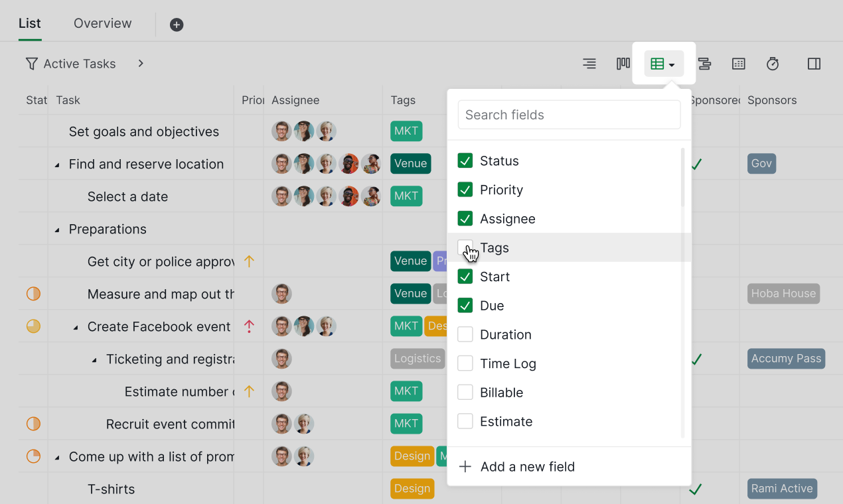
Task: Uncheck the Status field checkbox
Action: pyautogui.click(x=465, y=160)
